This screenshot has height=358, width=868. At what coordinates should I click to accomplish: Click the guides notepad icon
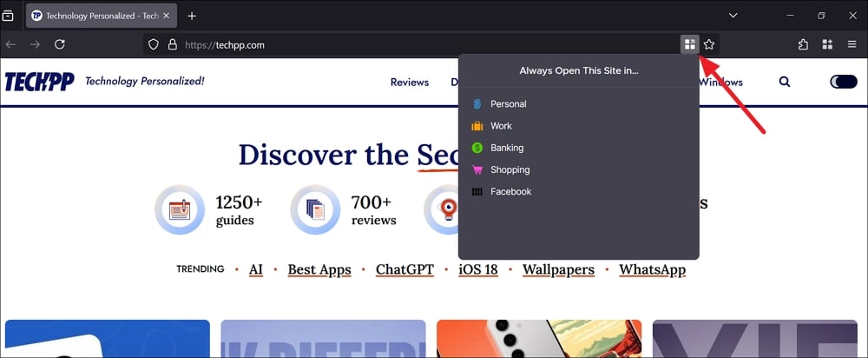pyautogui.click(x=180, y=209)
